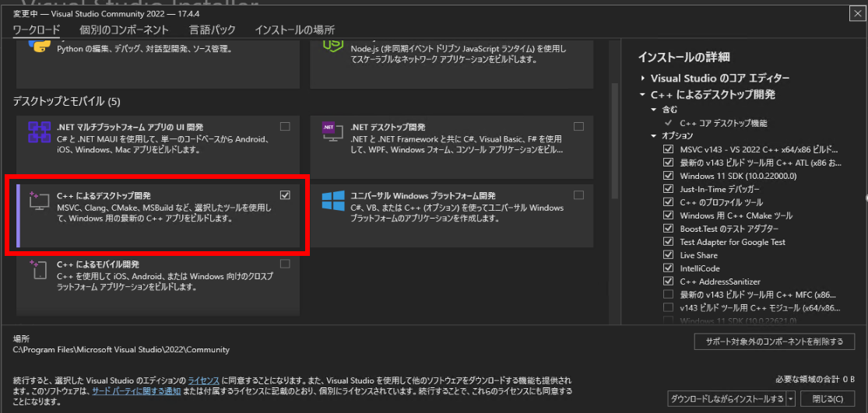Click 閉じる(C) button
This screenshot has width=868, height=413.
pyautogui.click(x=828, y=399)
